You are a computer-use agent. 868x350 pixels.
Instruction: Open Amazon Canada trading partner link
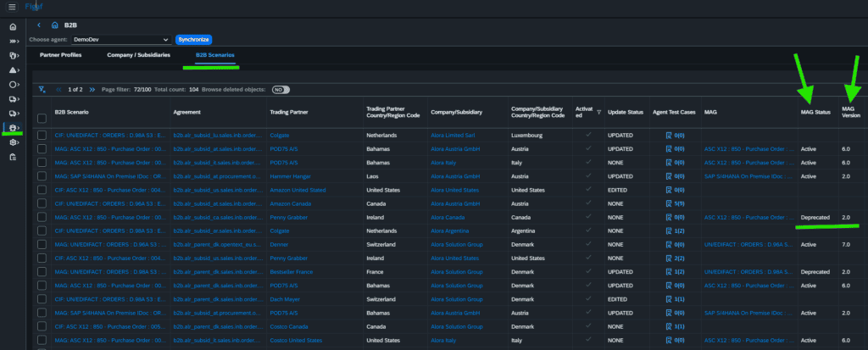click(290, 203)
